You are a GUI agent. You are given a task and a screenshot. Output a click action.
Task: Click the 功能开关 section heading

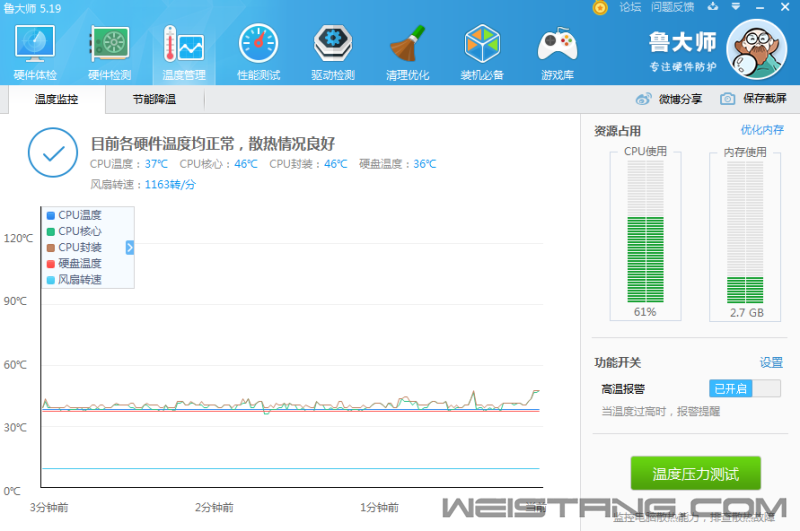[617, 363]
